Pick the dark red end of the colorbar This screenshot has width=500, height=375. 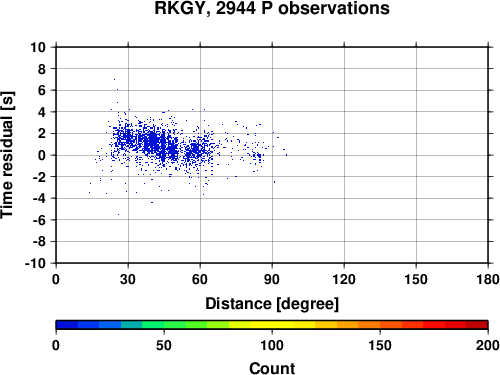point(477,325)
